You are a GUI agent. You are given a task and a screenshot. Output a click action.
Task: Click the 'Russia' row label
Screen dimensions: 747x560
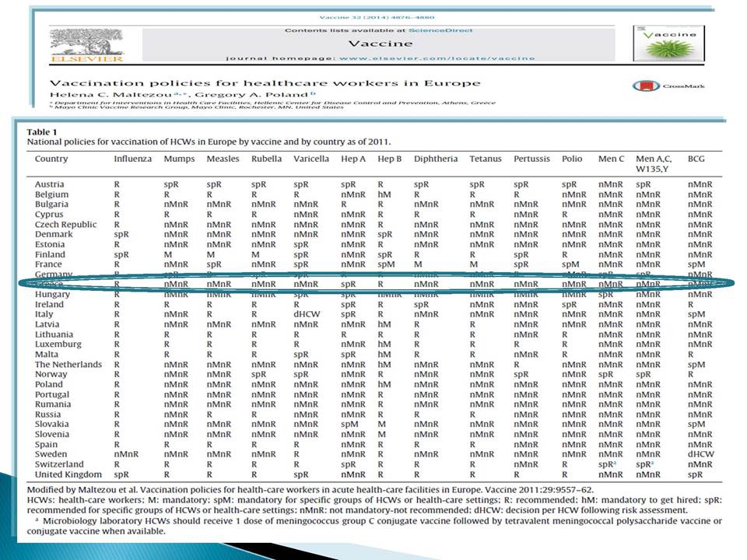(x=47, y=415)
